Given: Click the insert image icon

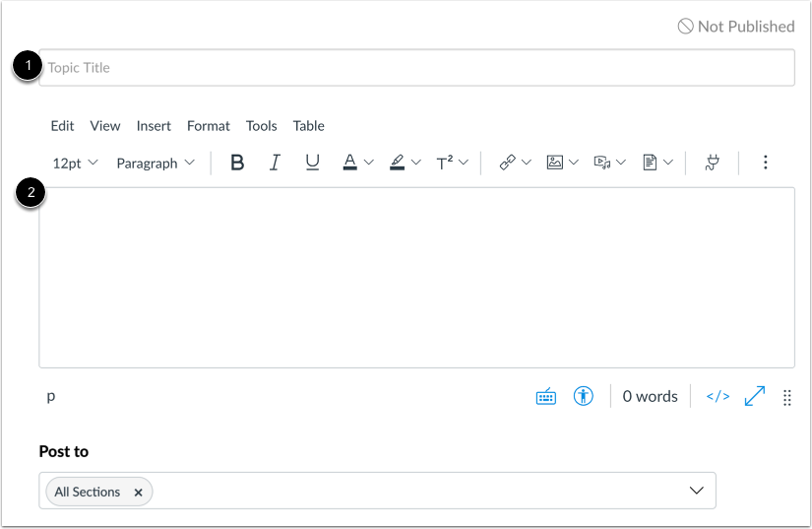Looking at the screenshot, I should pyautogui.click(x=555, y=163).
